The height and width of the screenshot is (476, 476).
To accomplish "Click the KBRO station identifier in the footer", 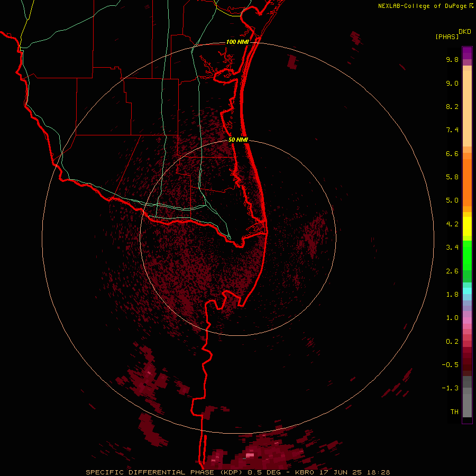I will [x=305, y=472].
